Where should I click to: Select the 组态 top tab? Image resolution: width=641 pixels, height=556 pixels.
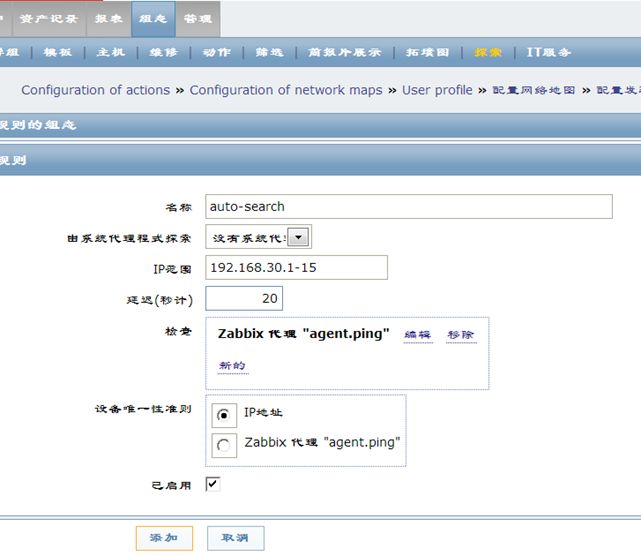[153, 19]
